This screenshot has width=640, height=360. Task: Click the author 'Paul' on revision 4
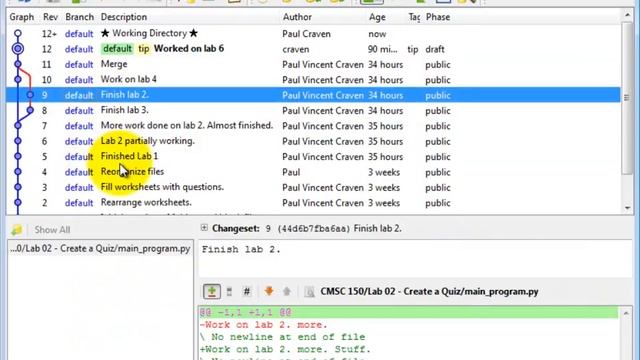pos(291,172)
